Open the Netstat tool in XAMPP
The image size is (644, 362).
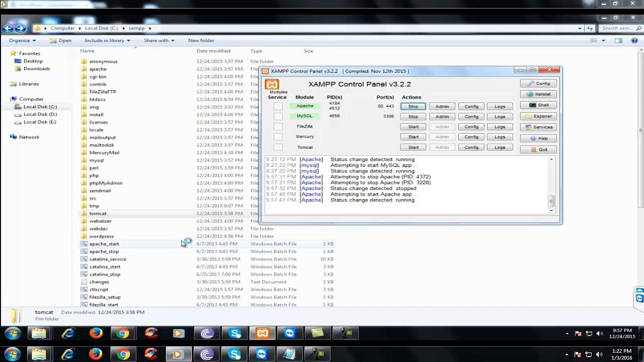(x=538, y=94)
